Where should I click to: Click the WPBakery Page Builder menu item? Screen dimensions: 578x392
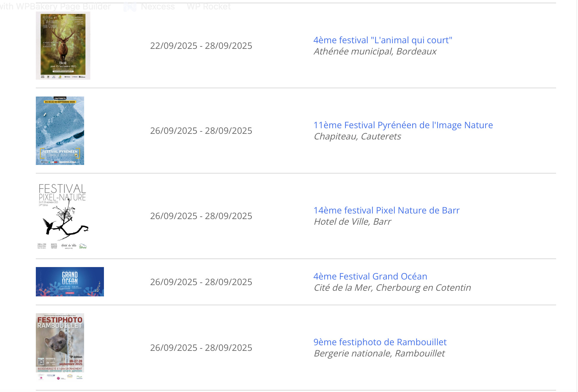(56, 7)
